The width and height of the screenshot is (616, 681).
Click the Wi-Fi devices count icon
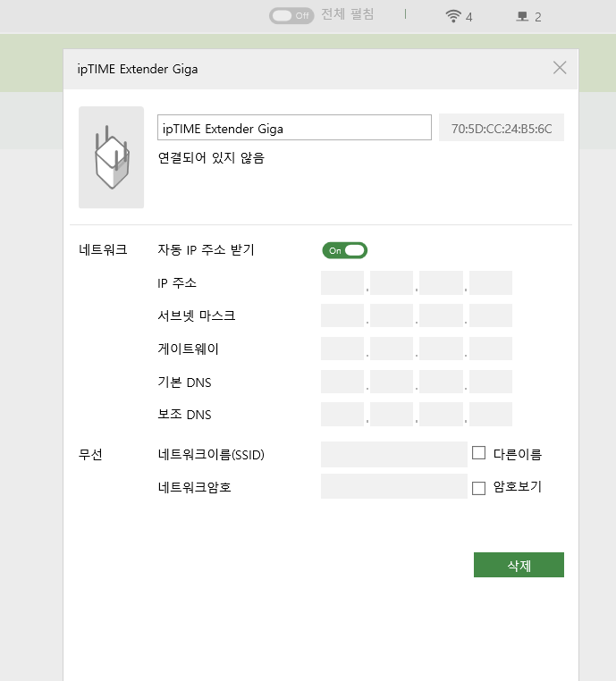click(453, 16)
